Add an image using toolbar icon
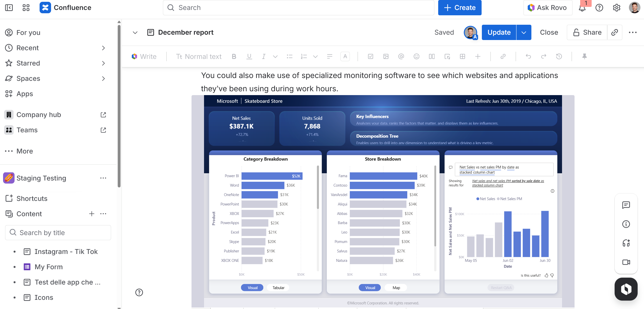This screenshot has width=644, height=309. tap(386, 56)
